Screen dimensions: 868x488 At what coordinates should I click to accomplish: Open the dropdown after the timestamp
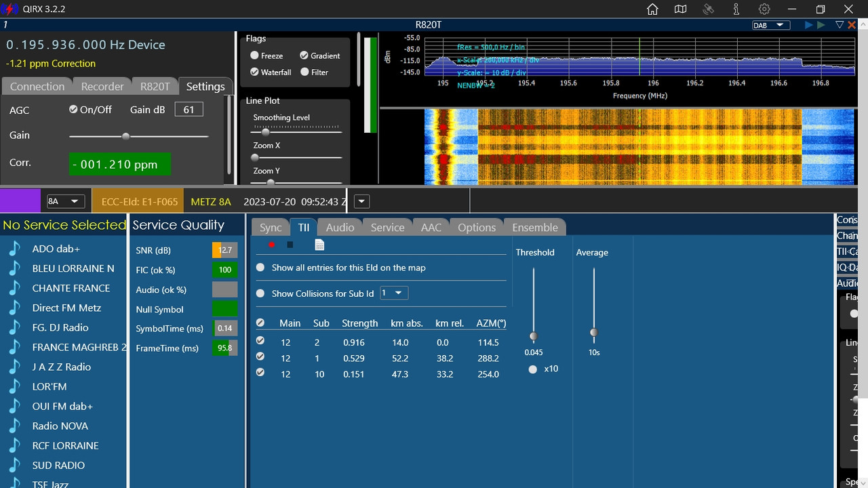click(x=361, y=201)
